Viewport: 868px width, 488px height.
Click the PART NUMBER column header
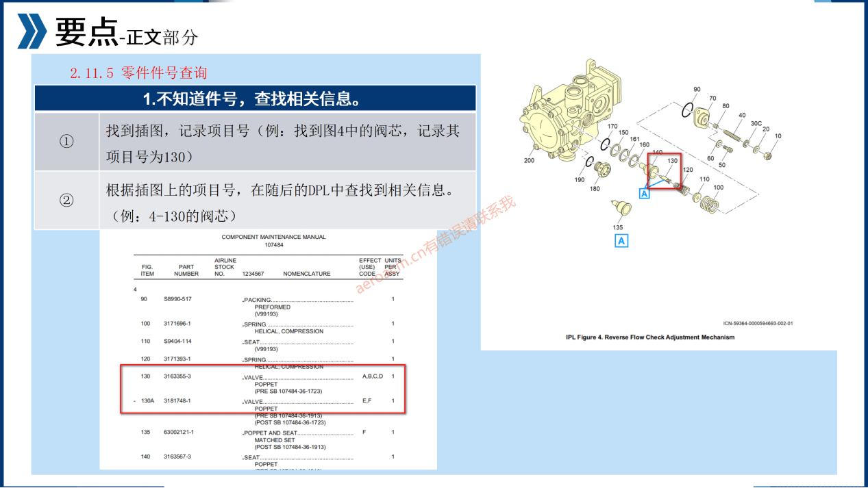(186, 270)
